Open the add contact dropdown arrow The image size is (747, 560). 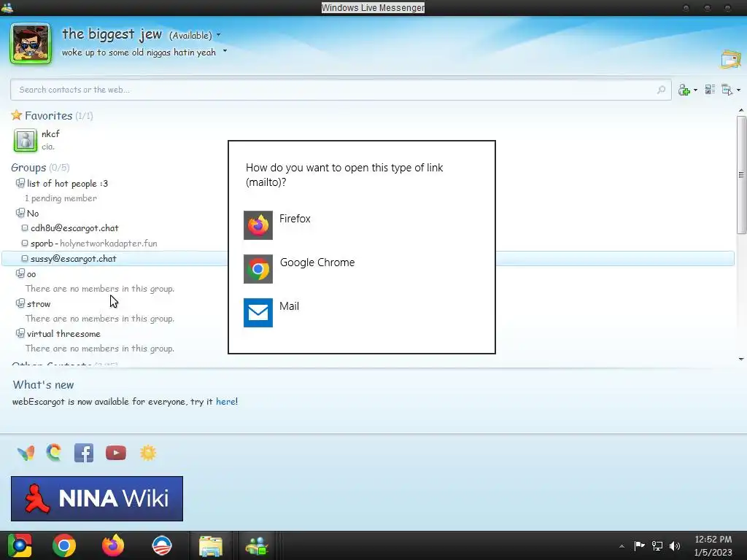pyautogui.click(x=695, y=90)
